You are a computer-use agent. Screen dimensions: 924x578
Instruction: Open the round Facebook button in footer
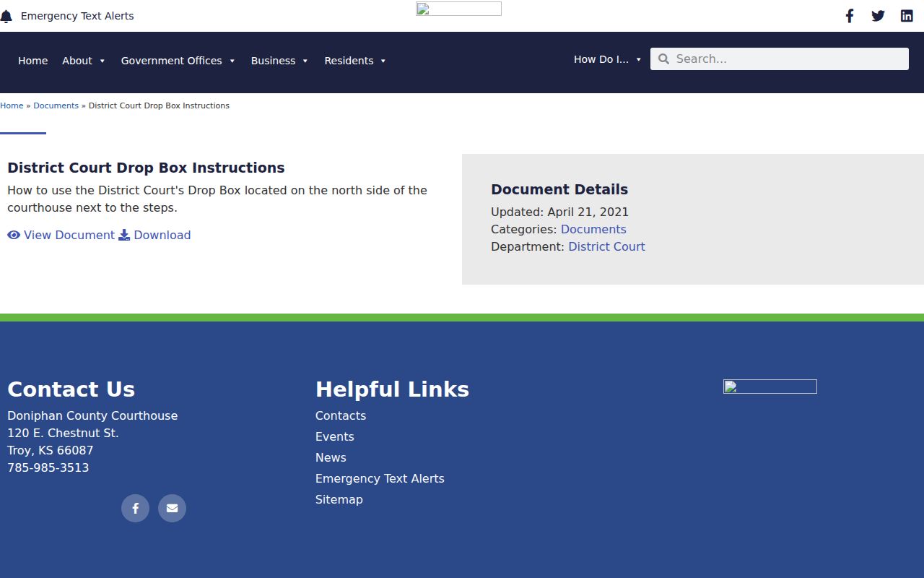[135, 508]
